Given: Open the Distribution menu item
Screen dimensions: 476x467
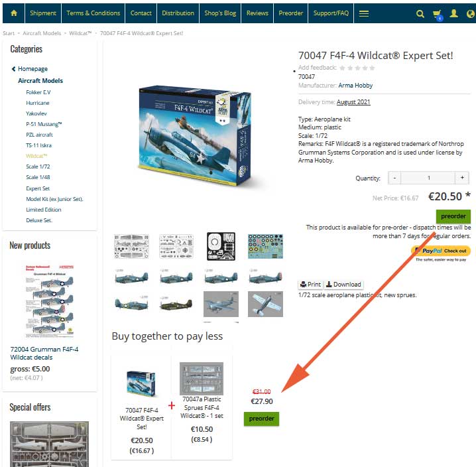Looking at the screenshot, I should point(178,13).
